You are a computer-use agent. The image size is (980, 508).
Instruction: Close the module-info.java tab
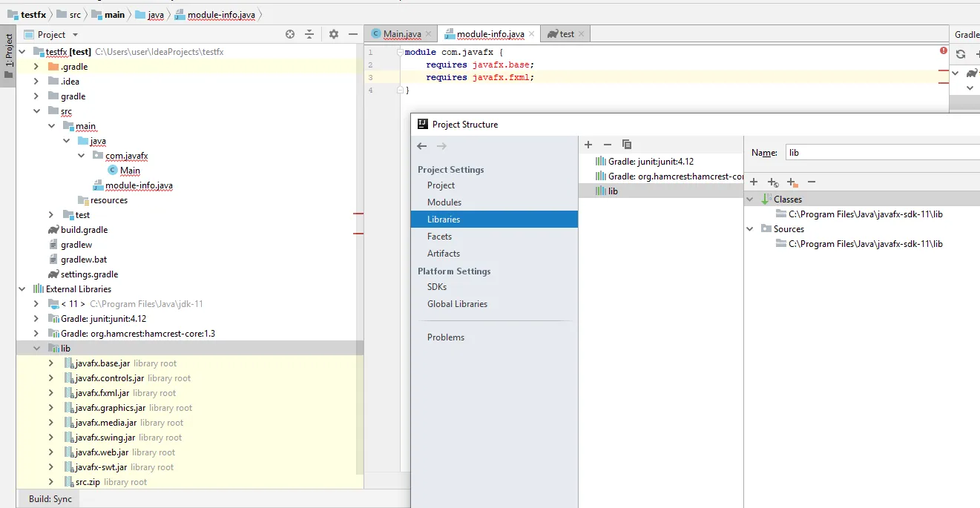point(532,34)
